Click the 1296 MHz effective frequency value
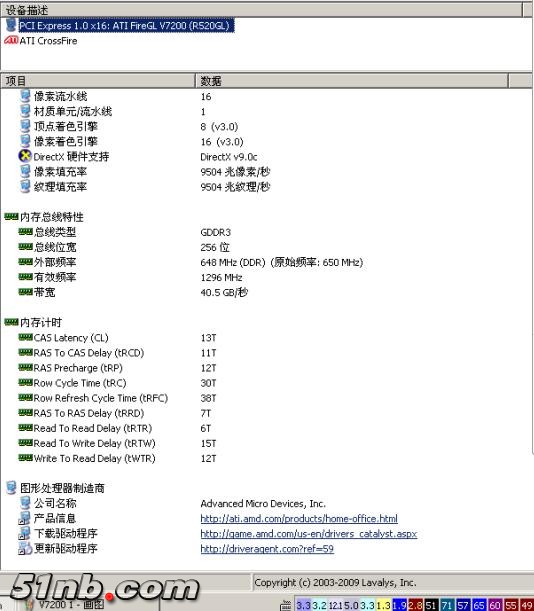Screen dimensions: 534x611 tap(221, 277)
